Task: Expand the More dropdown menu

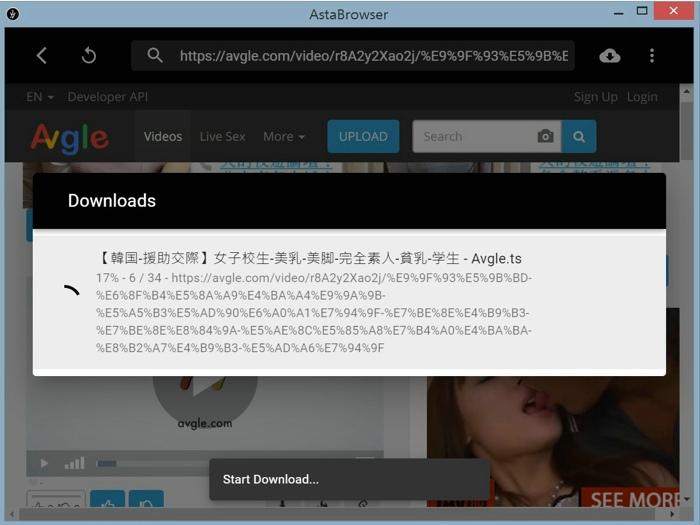Action: tap(283, 137)
